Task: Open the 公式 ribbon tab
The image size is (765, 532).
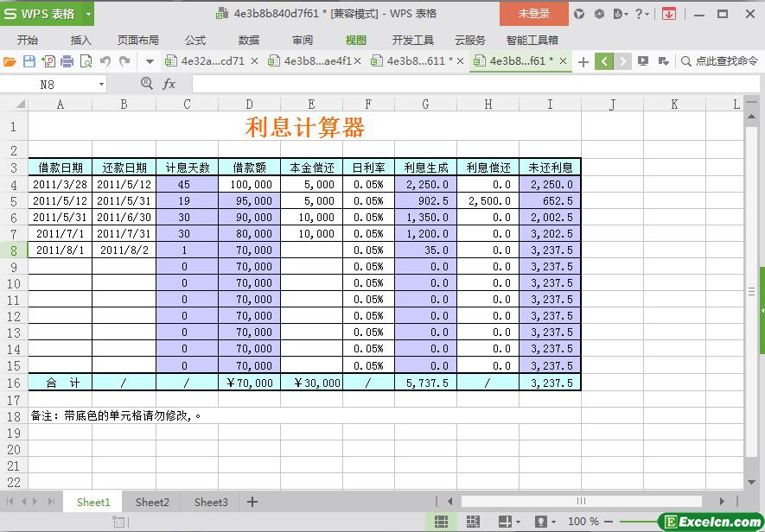Action: click(195, 40)
